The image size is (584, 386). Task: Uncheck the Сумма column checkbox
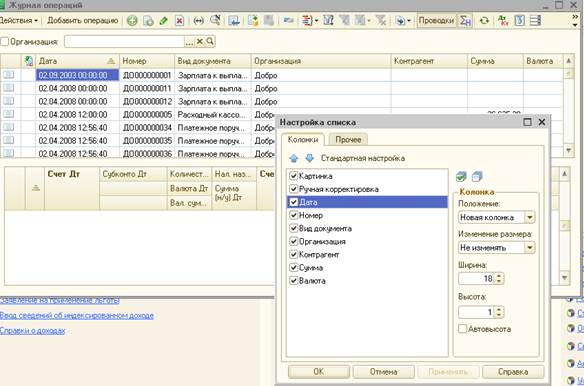(293, 268)
